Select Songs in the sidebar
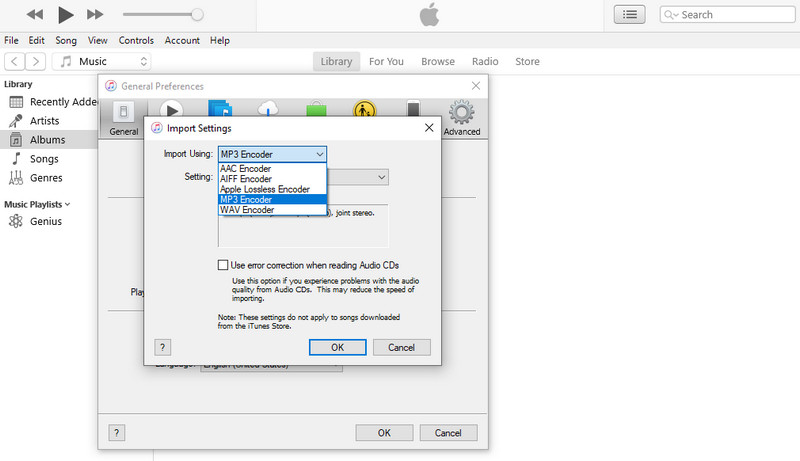Screen dimensions: 800x461 tap(49, 159)
